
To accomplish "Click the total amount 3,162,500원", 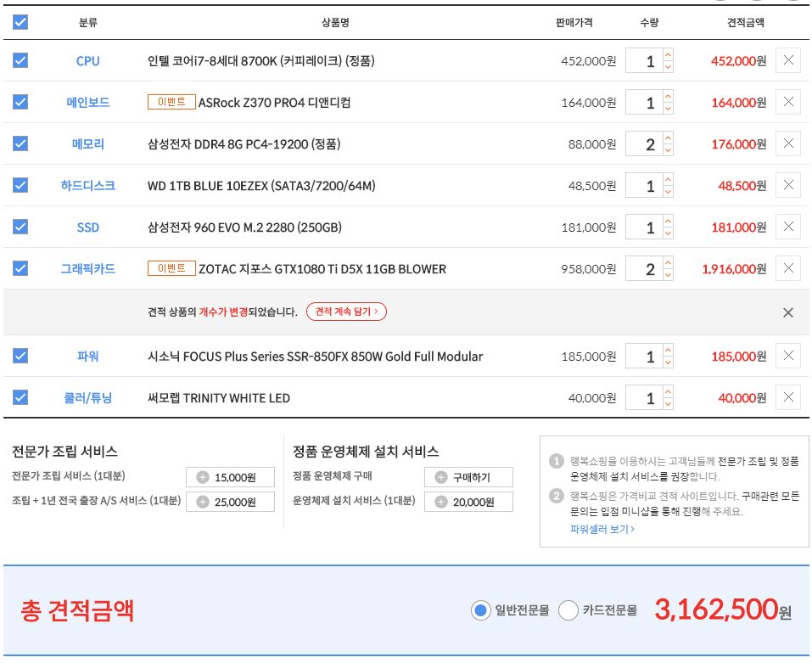I will click(x=723, y=610).
